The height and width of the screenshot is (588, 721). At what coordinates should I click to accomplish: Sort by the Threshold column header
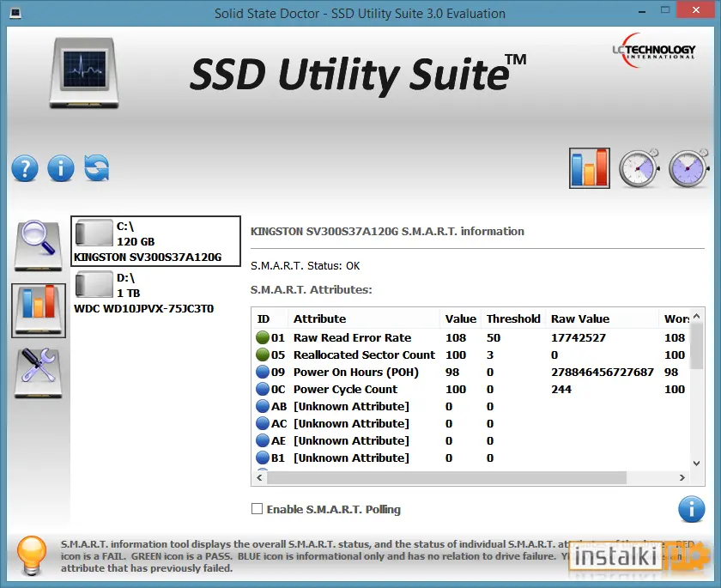(513, 318)
